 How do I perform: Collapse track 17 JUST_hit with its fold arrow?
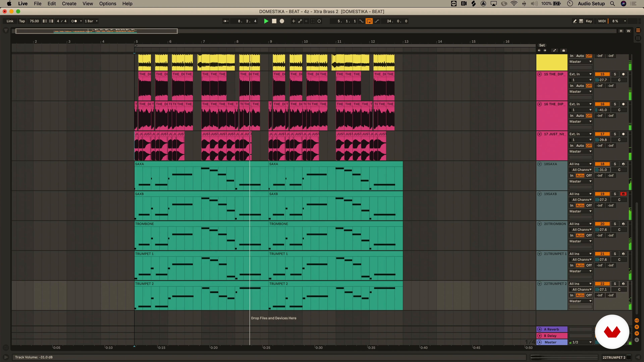click(x=540, y=134)
